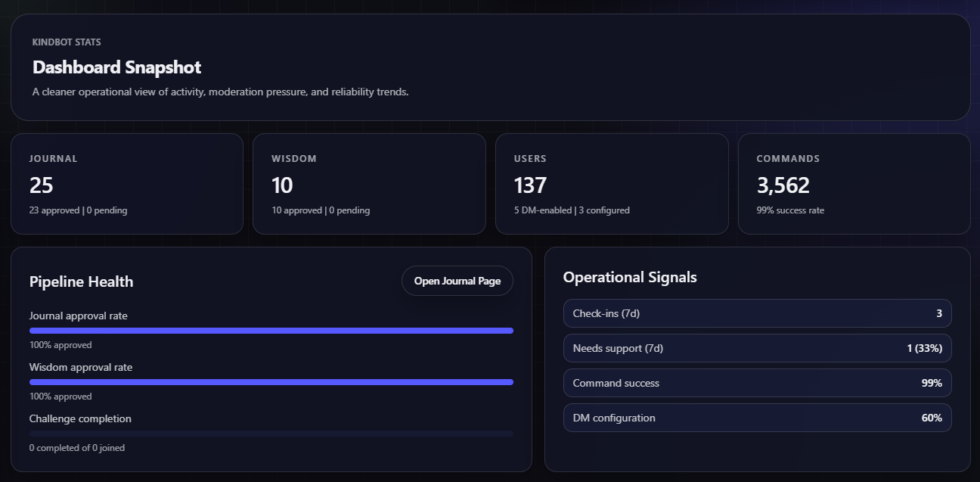This screenshot has width=980, height=482.
Task: Click the Pipeline Health heading
Action: click(x=81, y=281)
